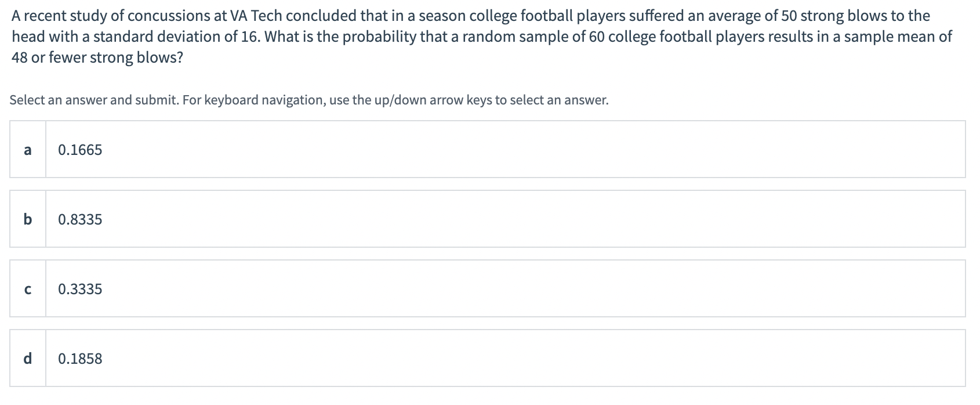Select answer option d, 0.1858
The width and height of the screenshot is (980, 405).
504,359
